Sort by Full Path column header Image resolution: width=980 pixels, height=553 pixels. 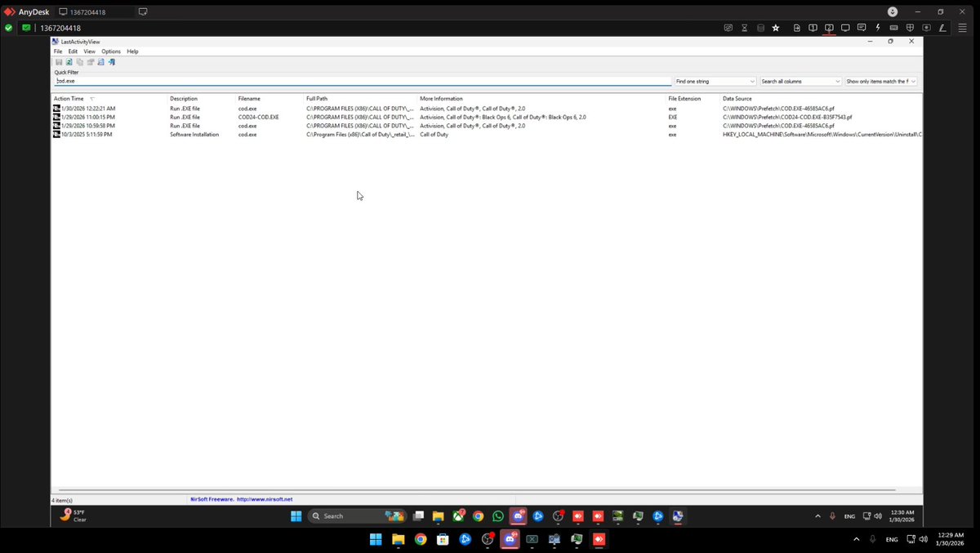(x=317, y=99)
